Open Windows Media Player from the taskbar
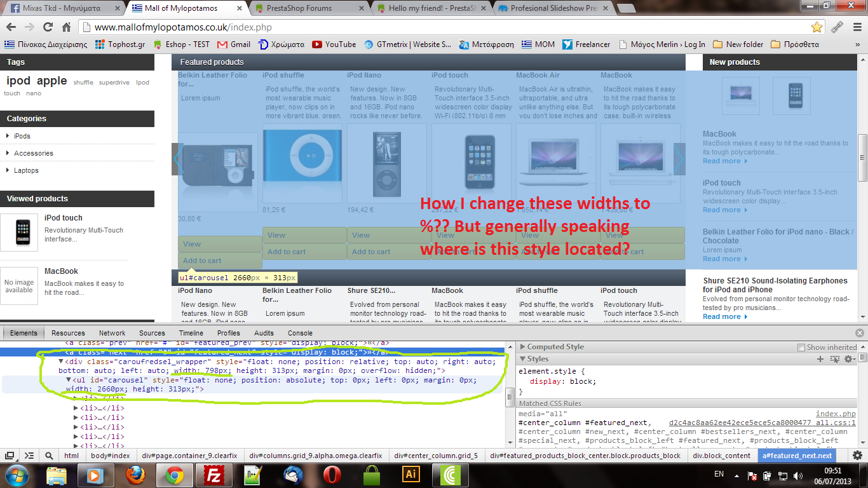 point(96,475)
